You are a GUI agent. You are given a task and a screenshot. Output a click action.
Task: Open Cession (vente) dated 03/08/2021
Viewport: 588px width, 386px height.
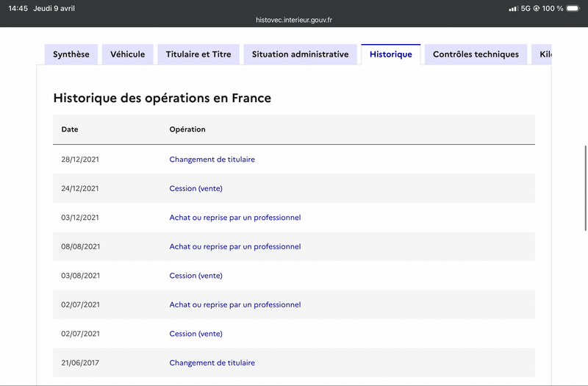pos(196,276)
